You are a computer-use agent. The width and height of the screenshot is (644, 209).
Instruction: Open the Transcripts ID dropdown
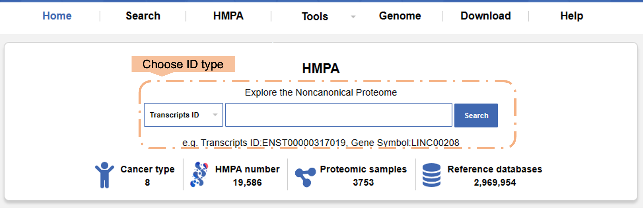(183, 115)
